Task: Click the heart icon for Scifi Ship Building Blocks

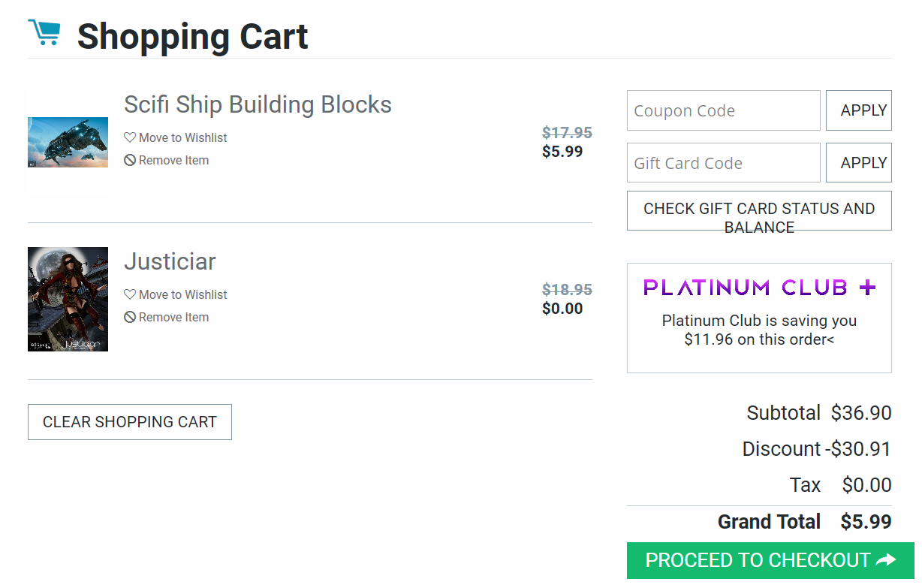Action: click(130, 137)
